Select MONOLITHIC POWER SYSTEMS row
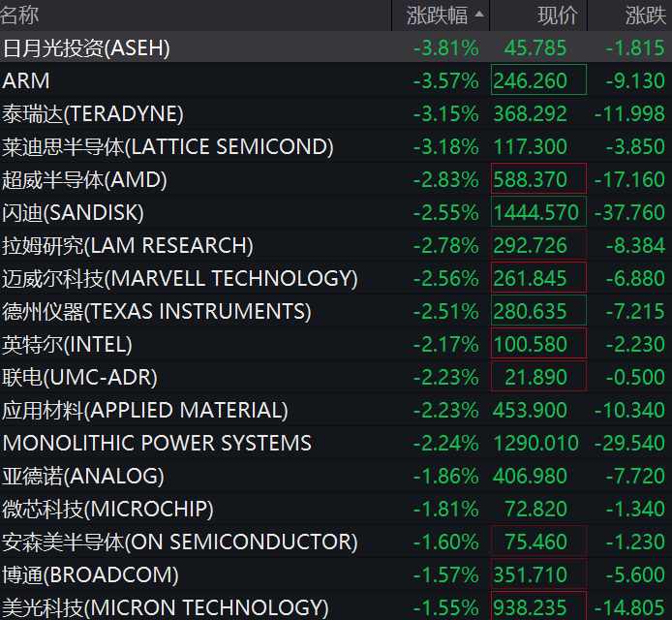Image resolution: width=672 pixels, height=620 pixels. [x=336, y=443]
